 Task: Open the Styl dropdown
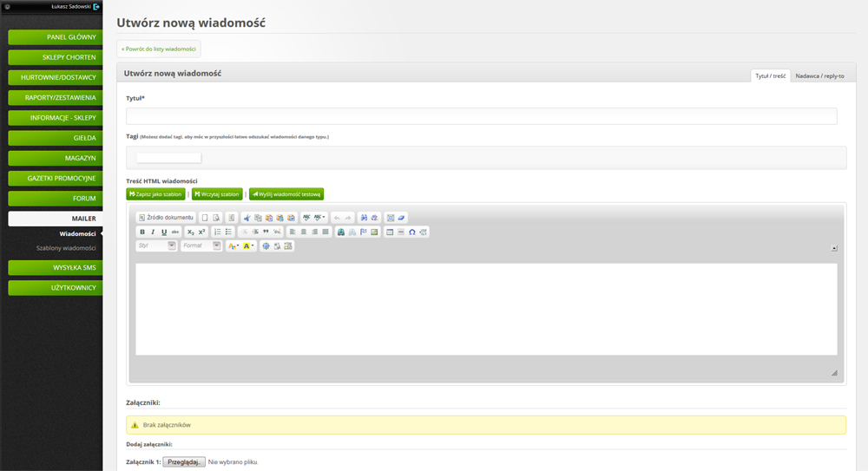click(156, 245)
